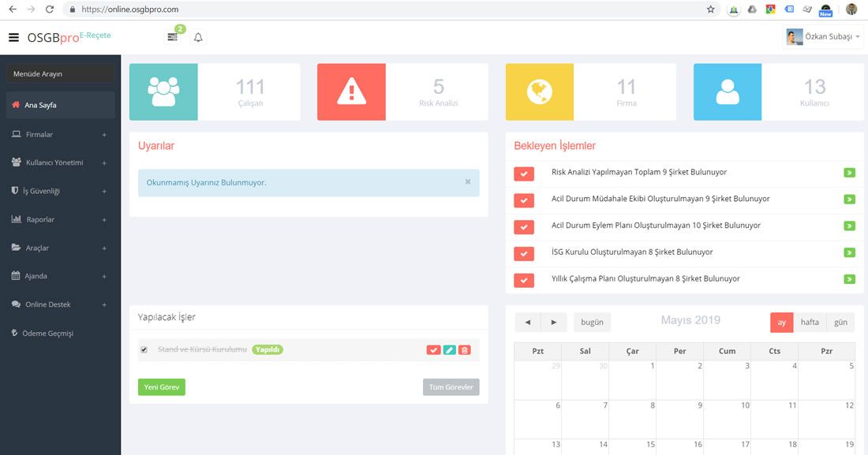Toggle red check for Yıllık Çalışma Planı
The image size is (868, 455).
523,280
